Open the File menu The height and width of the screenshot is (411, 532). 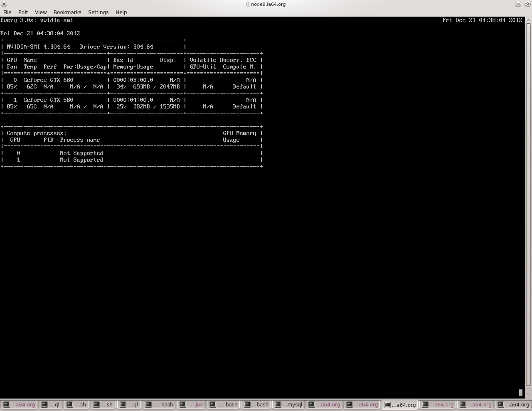tap(7, 12)
